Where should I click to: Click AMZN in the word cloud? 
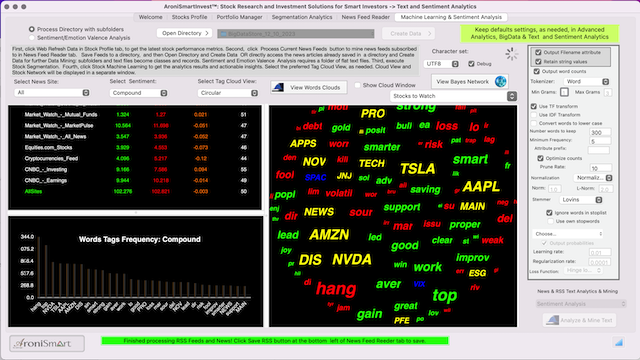point(329,235)
